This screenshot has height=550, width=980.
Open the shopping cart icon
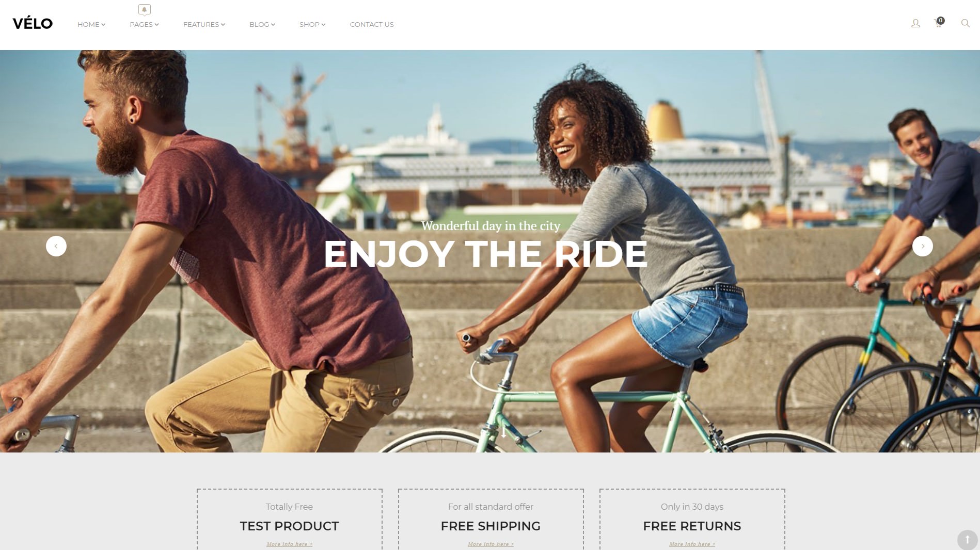coord(939,23)
